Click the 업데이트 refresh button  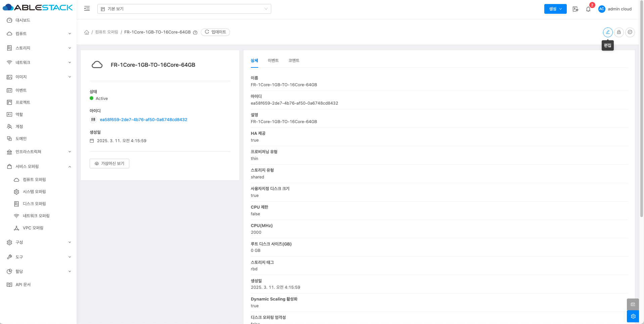point(215,32)
